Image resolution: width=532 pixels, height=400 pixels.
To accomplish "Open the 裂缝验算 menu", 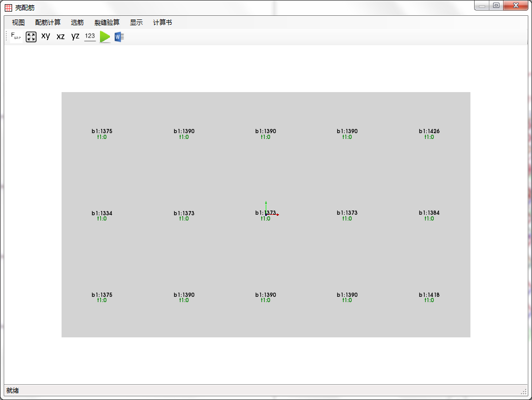I will coord(107,23).
